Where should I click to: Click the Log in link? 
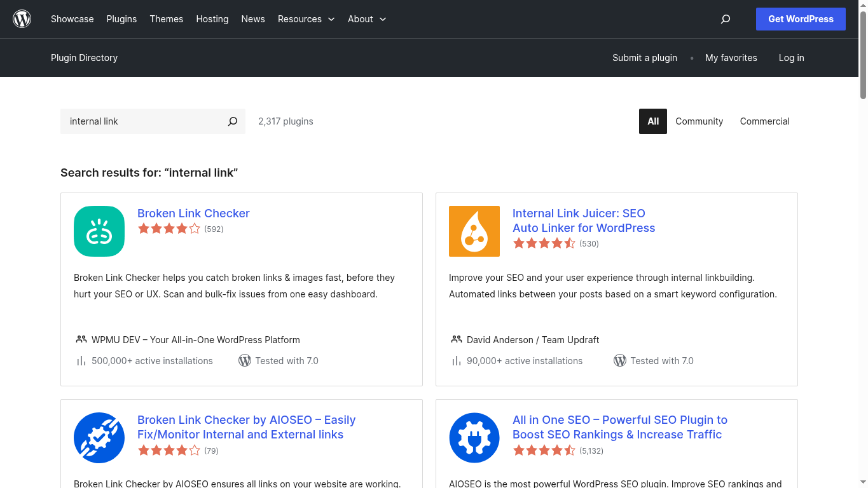click(x=792, y=58)
